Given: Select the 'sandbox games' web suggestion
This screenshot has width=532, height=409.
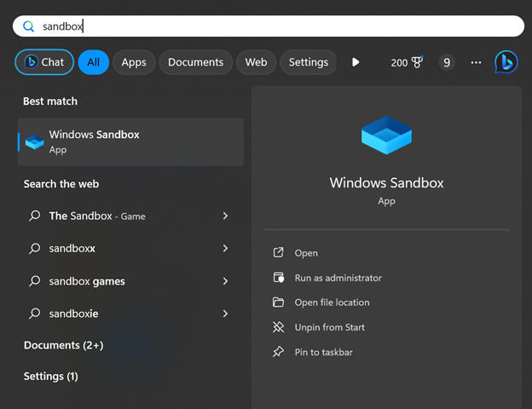Looking at the screenshot, I should (x=129, y=281).
